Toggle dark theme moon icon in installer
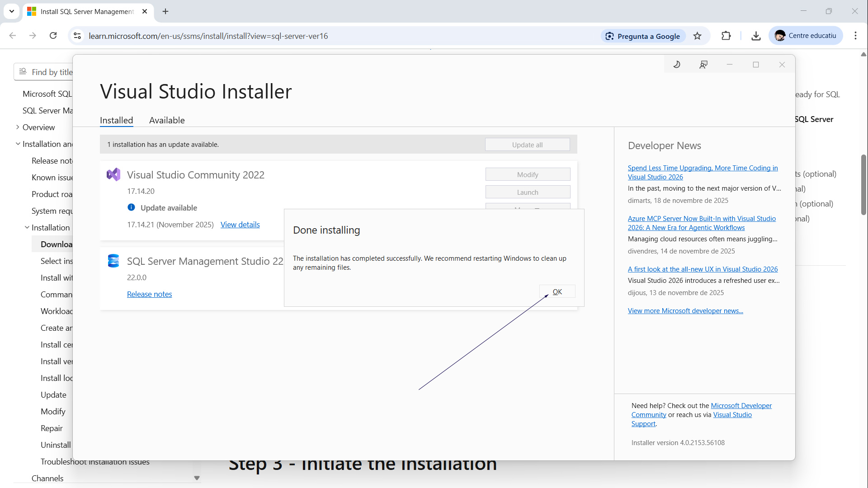 click(x=677, y=65)
